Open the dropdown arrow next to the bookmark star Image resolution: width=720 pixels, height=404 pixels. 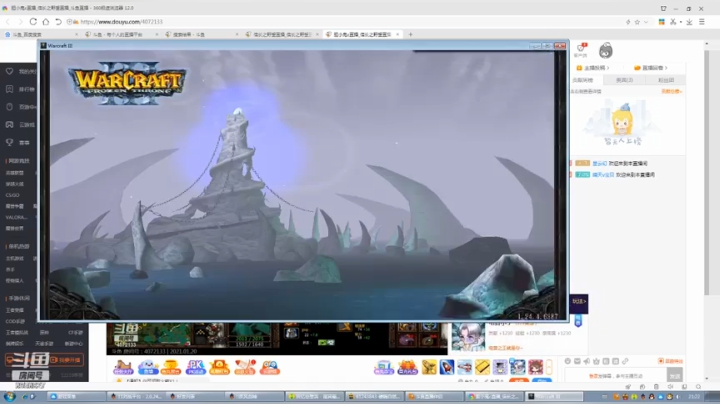click(646, 22)
